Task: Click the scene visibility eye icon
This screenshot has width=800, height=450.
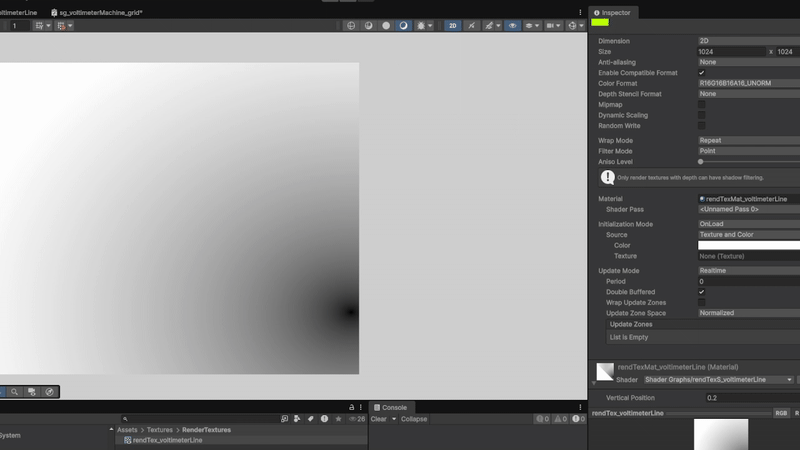Action: tap(512, 25)
